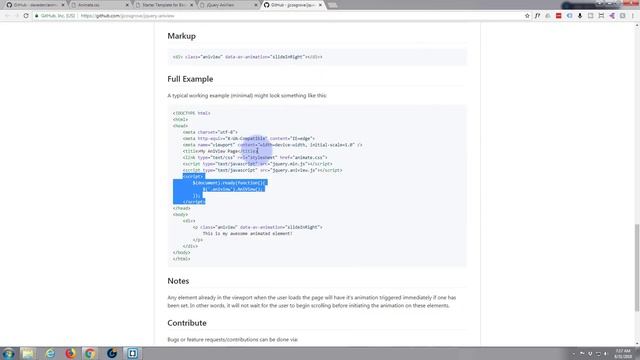Click the viewport meta tag line
640x360 pixels.
click(x=272, y=145)
